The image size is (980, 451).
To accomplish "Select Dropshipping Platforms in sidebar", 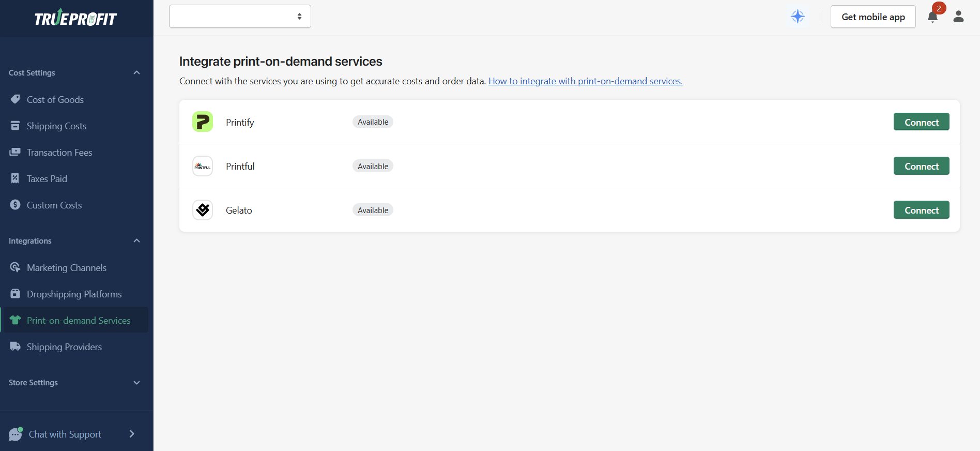I will coord(74,294).
